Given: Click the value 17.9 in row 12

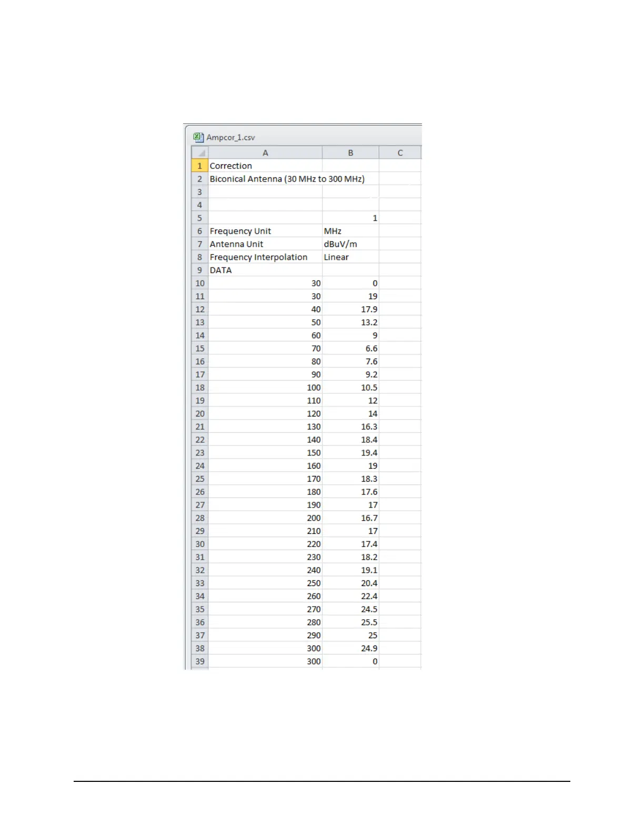Looking at the screenshot, I should pyautogui.click(x=350, y=310).
